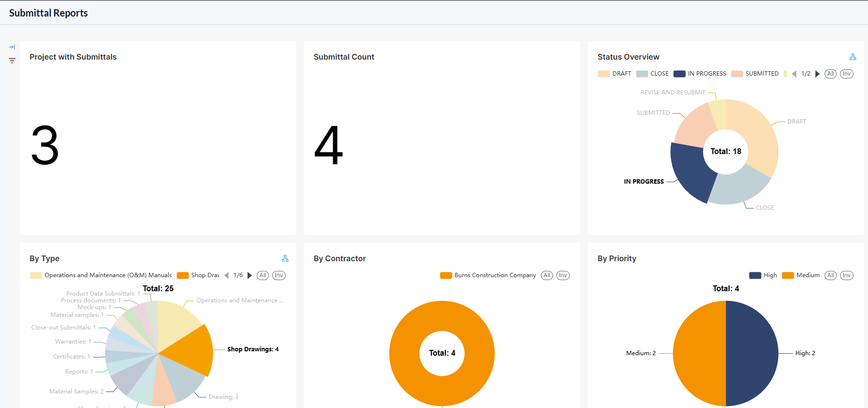Go to previous legend page in By Type
Viewport: 868px width, 408px height.
226,275
